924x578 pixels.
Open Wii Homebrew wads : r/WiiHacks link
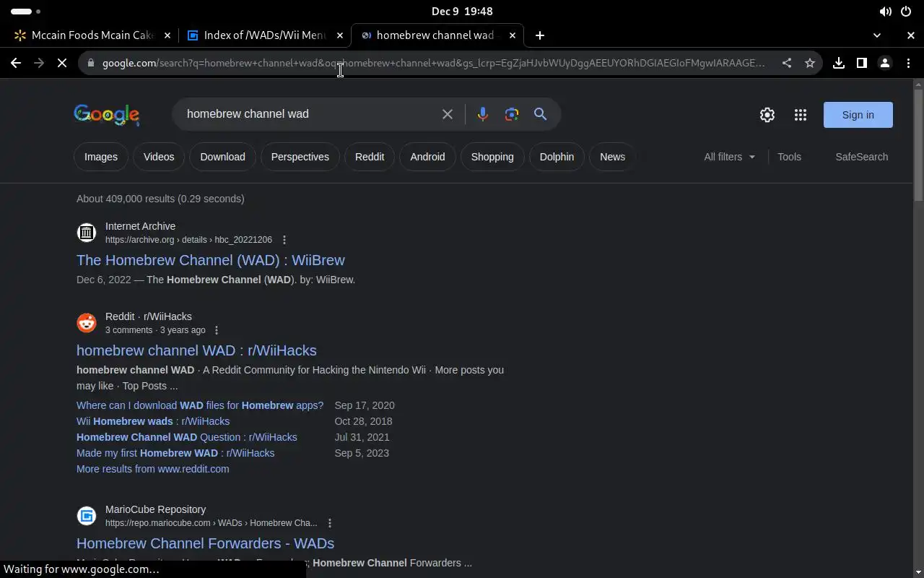pyautogui.click(x=153, y=421)
